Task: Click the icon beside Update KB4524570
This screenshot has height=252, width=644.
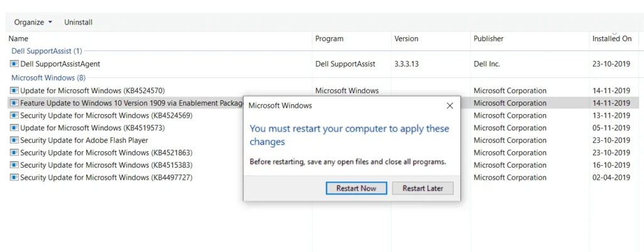Action: (14, 90)
